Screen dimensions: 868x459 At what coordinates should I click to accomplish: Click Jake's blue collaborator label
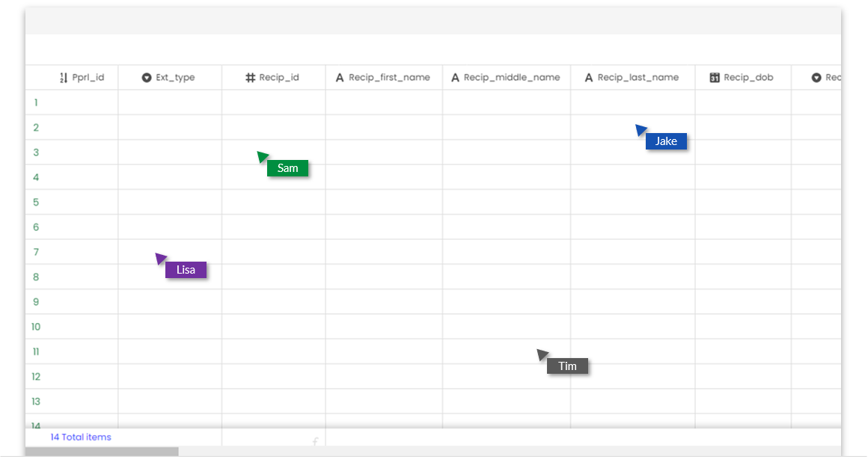point(666,141)
